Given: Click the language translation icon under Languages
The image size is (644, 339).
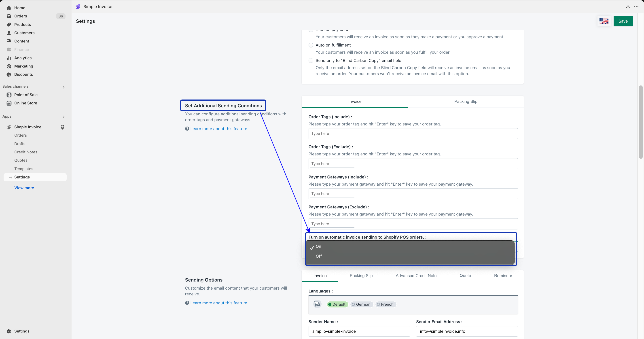Looking at the screenshot, I should tap(317, 304).
